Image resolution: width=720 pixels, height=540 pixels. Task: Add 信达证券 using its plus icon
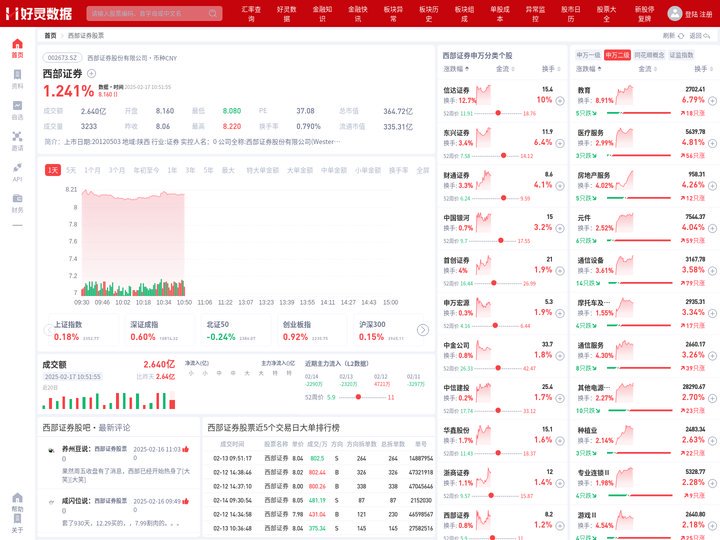coord(560,101)
